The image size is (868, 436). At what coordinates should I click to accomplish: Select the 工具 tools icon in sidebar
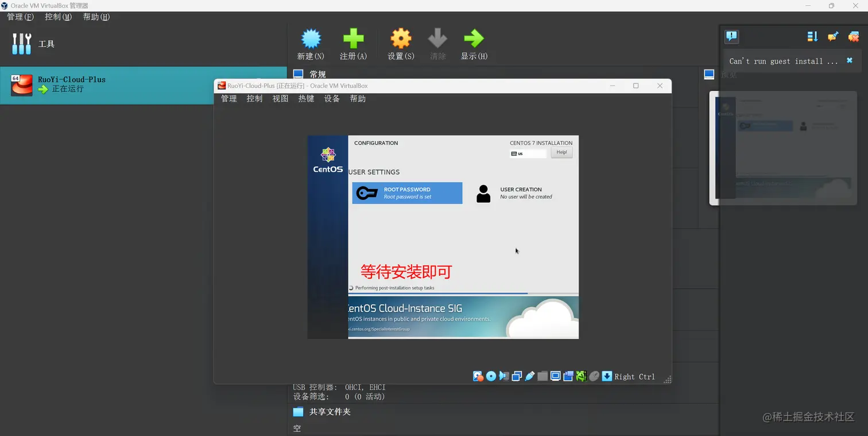(x=22, y=44)
